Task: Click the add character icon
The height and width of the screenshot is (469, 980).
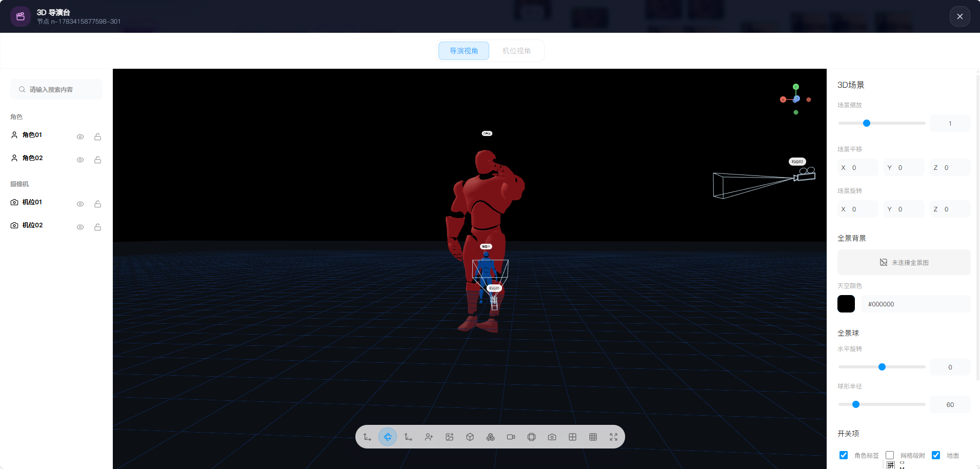Action: pos(429,437)
